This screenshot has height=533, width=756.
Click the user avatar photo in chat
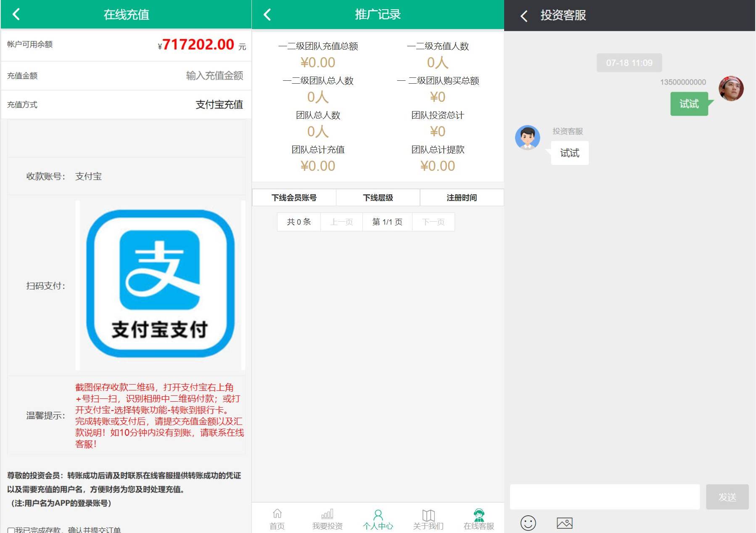click(x=731, y=89)
